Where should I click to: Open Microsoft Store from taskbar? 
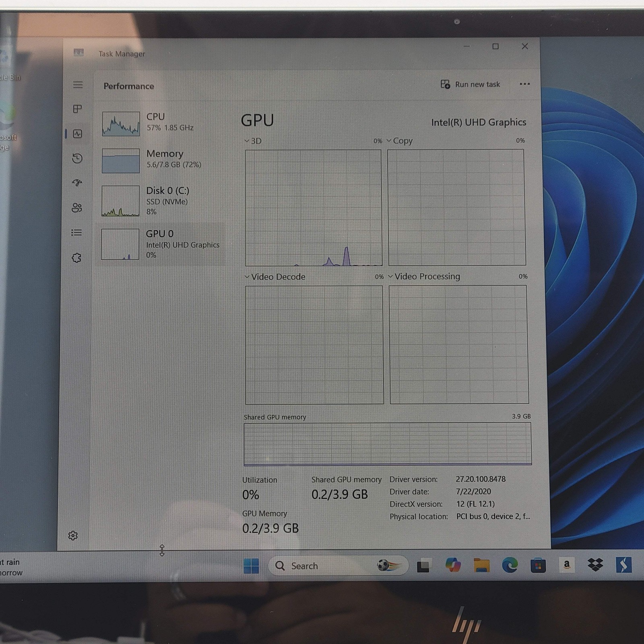tap(538, 566)
